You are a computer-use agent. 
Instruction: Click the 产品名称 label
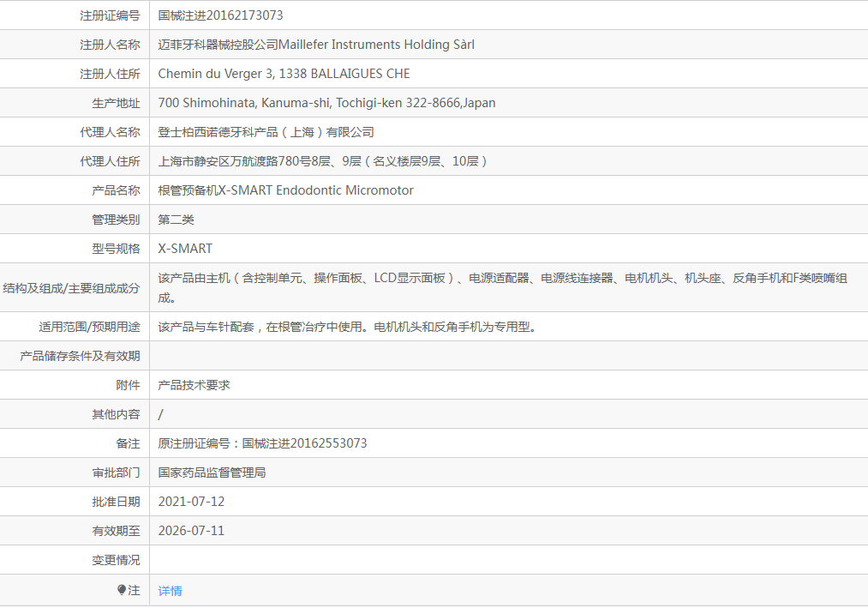tap(116, 190)
